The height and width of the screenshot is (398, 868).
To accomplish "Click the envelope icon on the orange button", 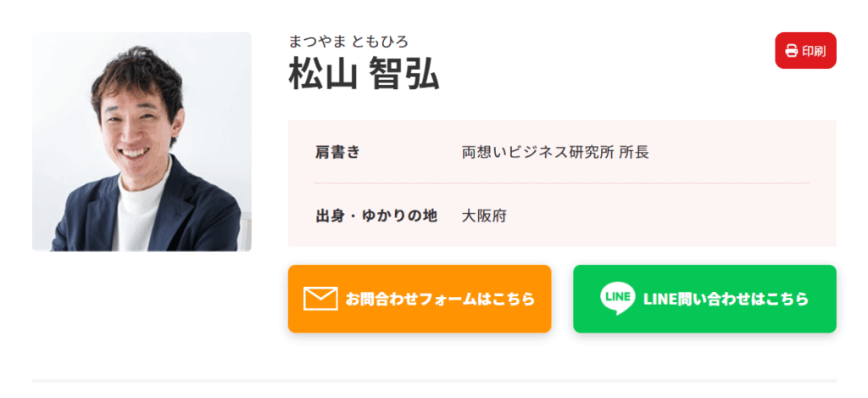I will pyautogui.click(x=320, y=299).
